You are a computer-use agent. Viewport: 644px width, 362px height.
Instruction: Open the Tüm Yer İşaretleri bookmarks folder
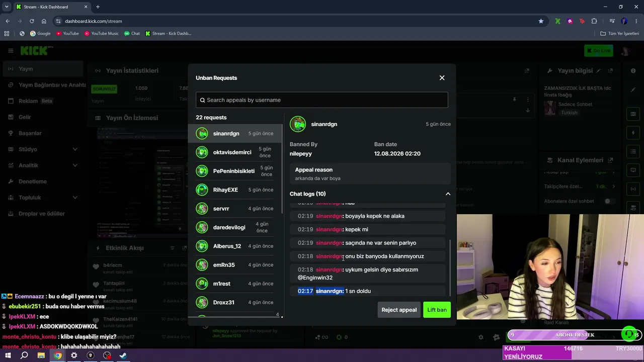620,34
